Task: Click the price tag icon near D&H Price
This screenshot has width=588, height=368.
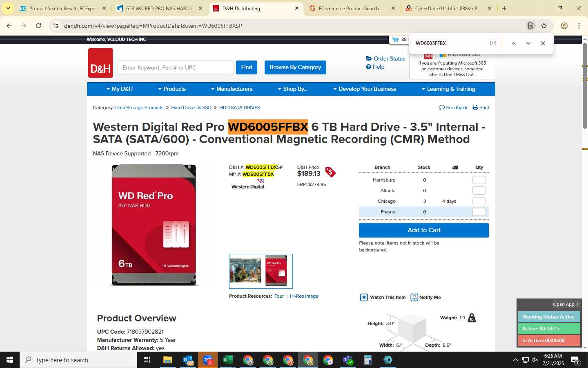Action: tap(330, 172)
